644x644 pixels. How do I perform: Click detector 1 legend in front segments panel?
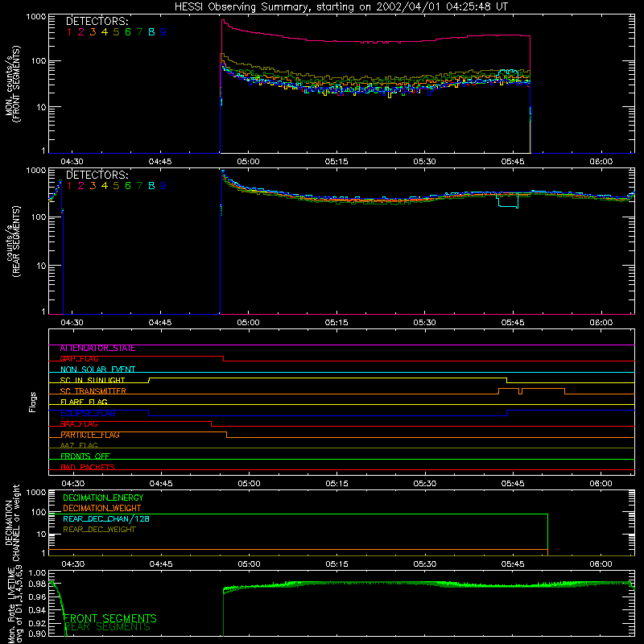[x=69, y=32]
